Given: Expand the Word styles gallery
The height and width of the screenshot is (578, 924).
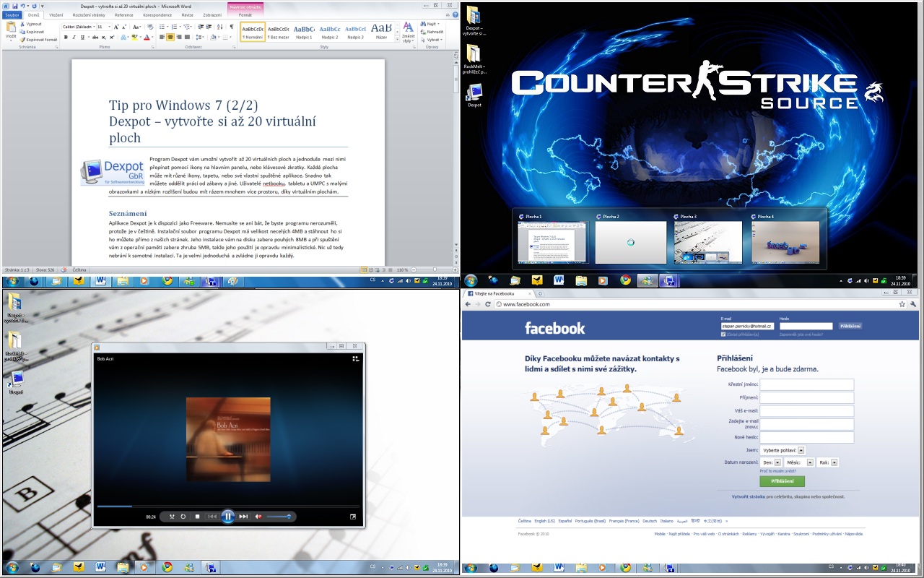Looking at the screenshot, I should [x=397, y=38].
